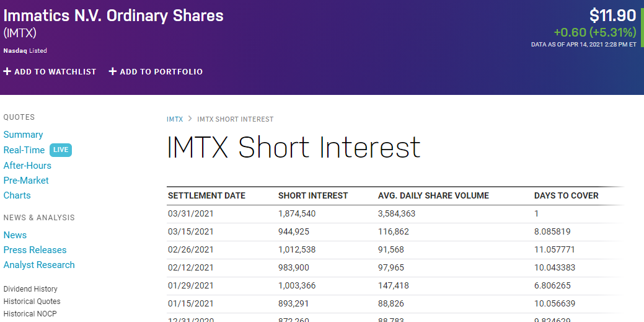The width and height of the screenshot is (644, 322).
Task: Click the LIVE badge next to Real-Time
Action: [61, 150]
